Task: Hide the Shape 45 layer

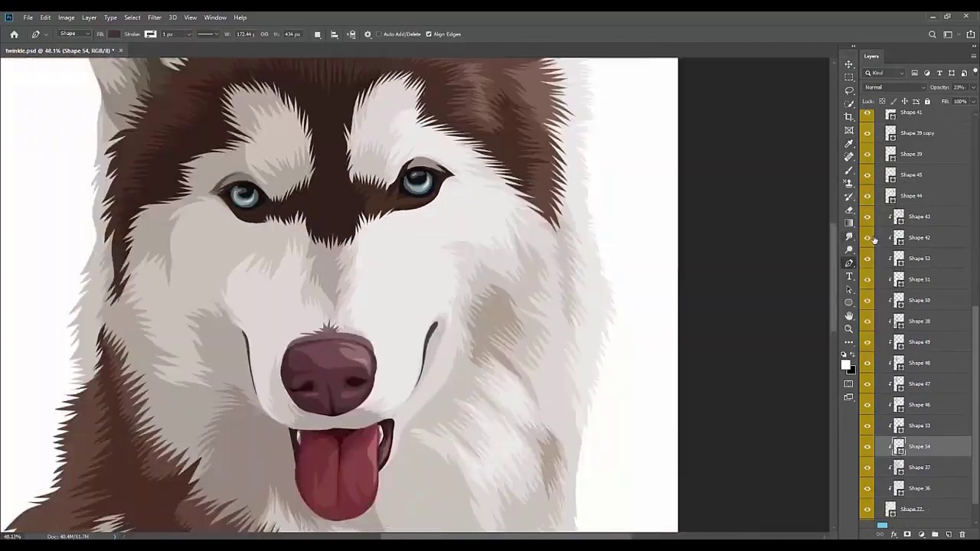Action: [x=867, y=175]
